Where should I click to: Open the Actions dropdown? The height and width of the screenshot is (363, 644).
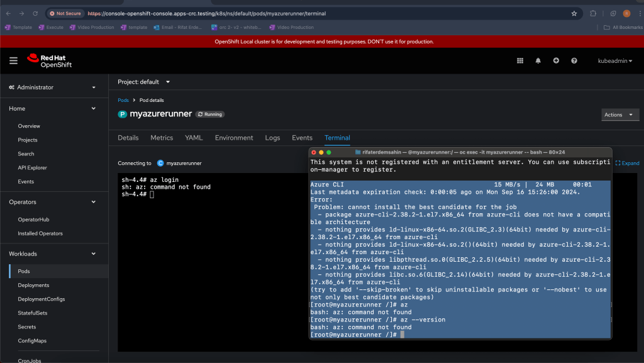pyautogui.click(x=620, y=114)
